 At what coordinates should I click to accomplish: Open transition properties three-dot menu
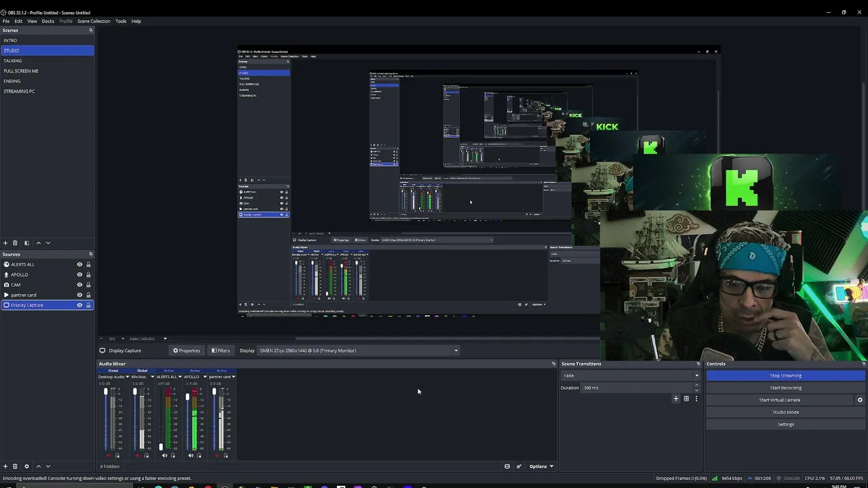(x=696, y=399)
